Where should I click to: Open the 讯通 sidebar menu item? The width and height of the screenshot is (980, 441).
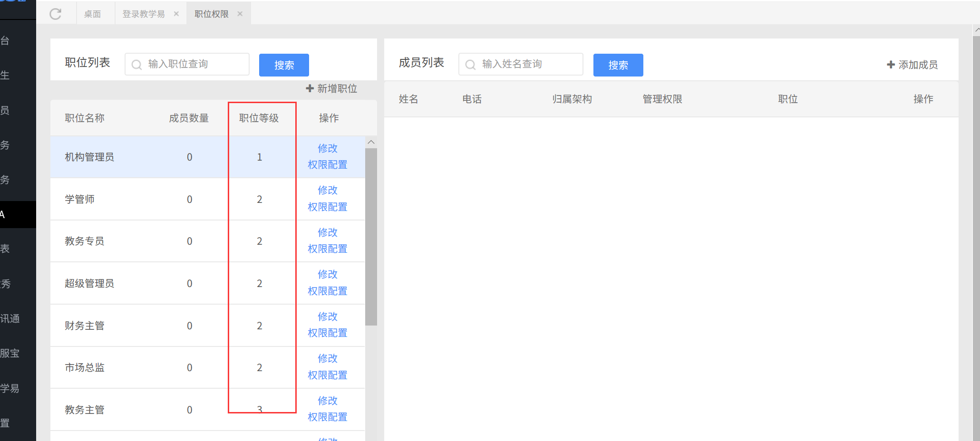10,319
